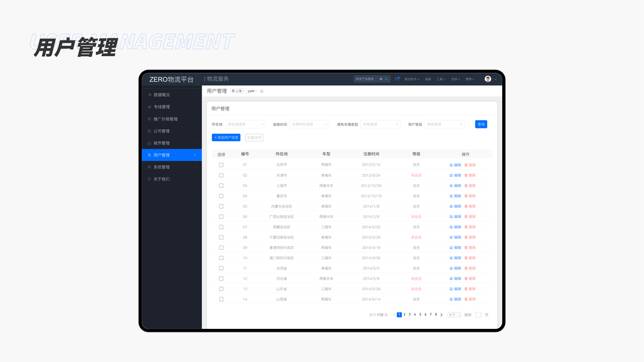Screen dimensions: 644x362
Task: Click the 删除 link in row 09
Action: click(x=472, y=248)
